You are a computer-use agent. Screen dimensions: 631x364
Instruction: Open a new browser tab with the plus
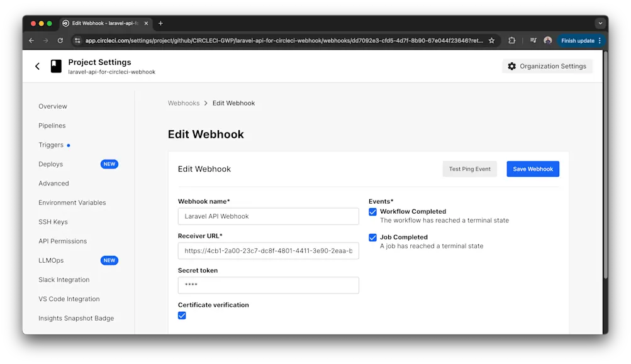pyautogui.click(x=160, y=23)
